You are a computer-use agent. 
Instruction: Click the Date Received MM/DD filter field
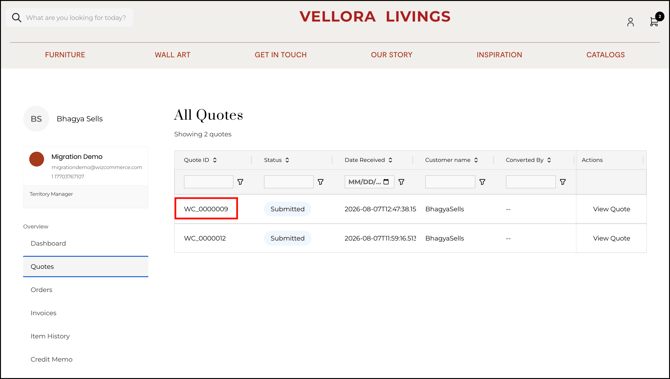pyautogui.click(x=369, y=182)
